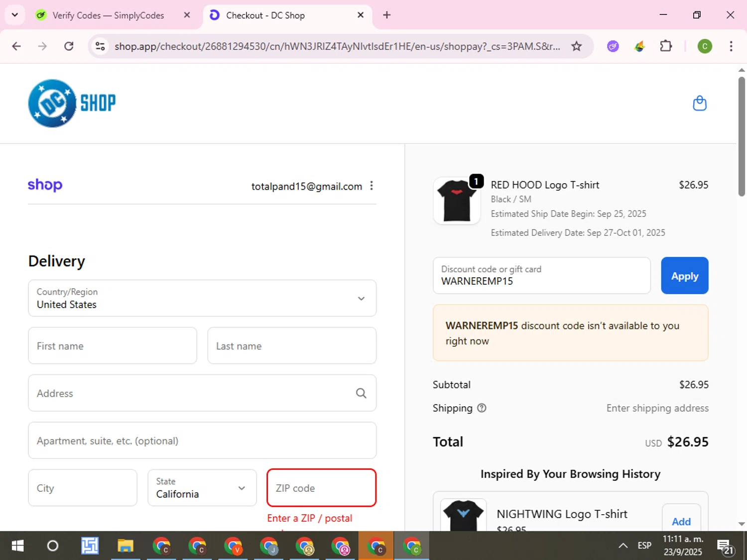The width and height of the screenshot is (747, 560).
Task: Apply the discount code
Action: [x=685, y=275]
